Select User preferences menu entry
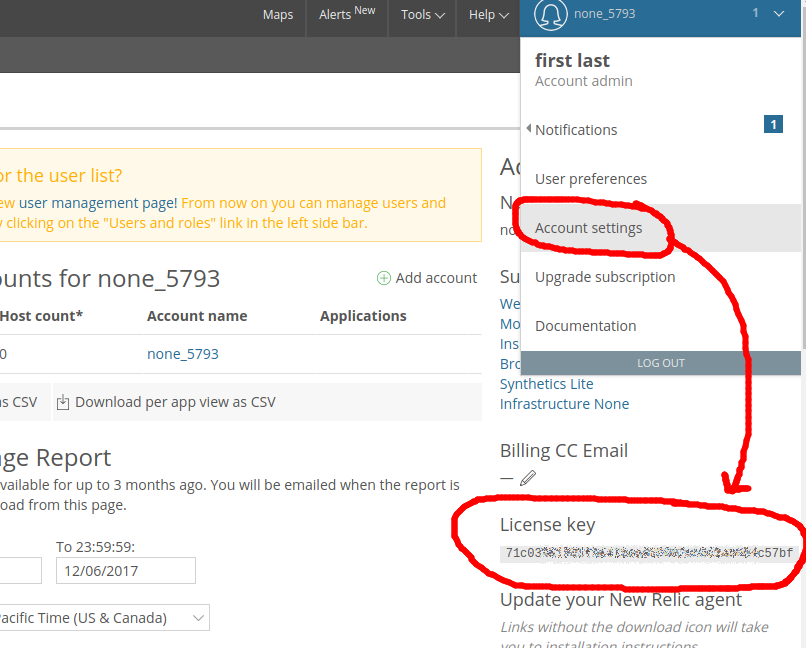806x648 pixels. tap(591, 179)
